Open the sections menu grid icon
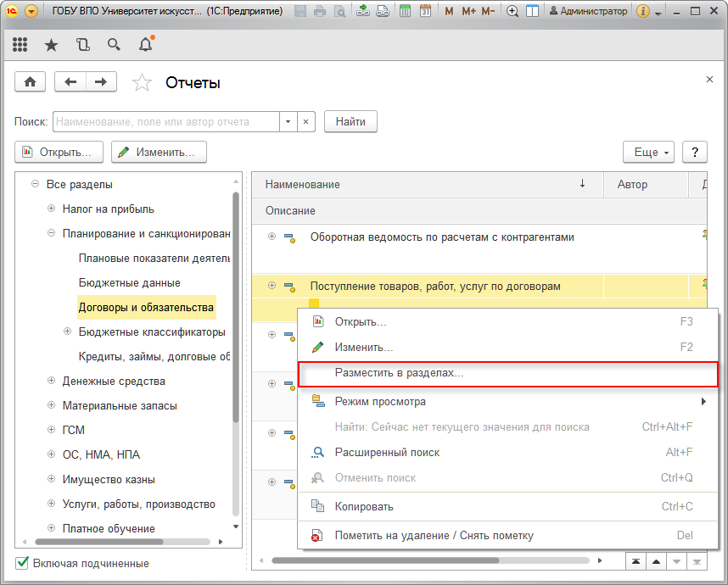 coord(20,45)
